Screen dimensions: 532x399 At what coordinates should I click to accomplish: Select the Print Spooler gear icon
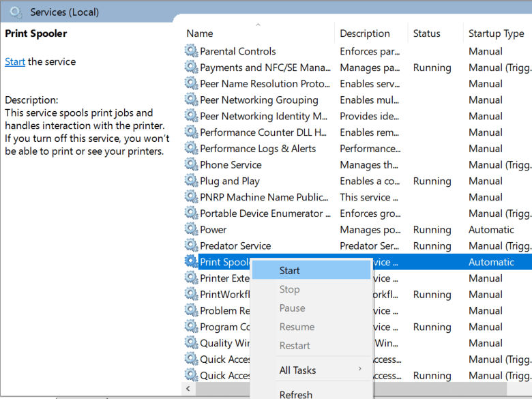(x=191, y=263)
